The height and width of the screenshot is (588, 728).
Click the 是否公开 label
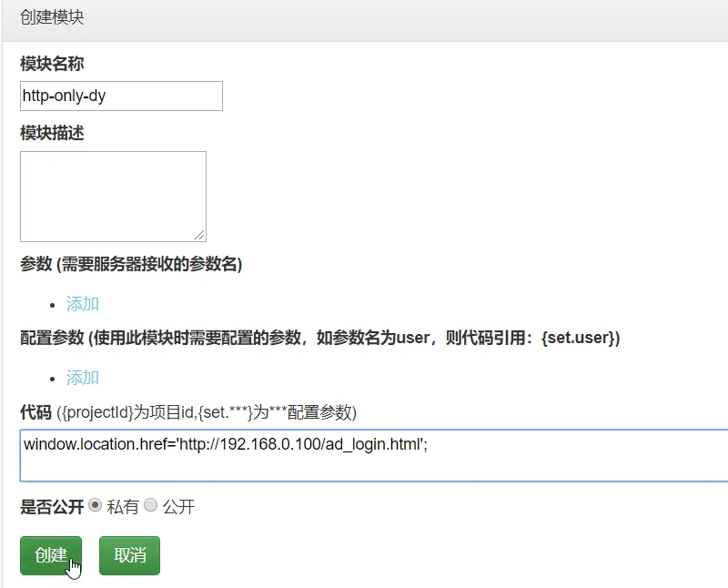pos(52,506)
